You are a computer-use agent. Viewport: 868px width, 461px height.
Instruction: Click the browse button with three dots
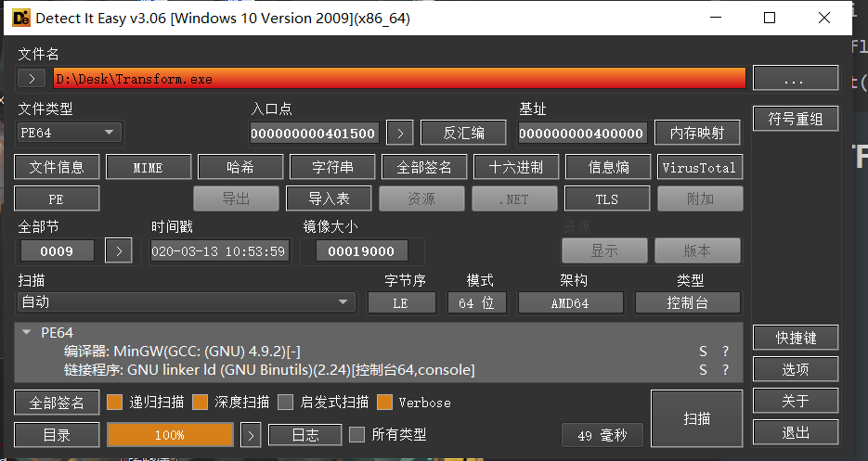(x=794, y=79)
